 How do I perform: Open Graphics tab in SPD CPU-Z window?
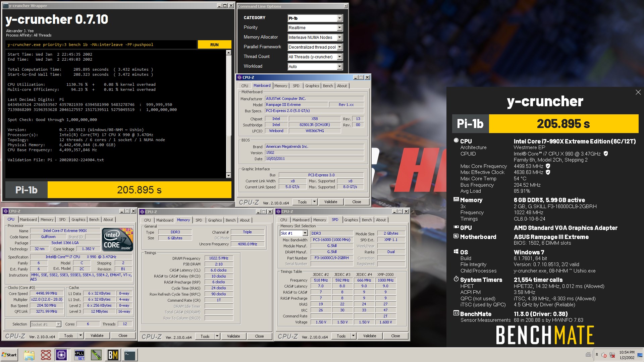coord(351,220)
